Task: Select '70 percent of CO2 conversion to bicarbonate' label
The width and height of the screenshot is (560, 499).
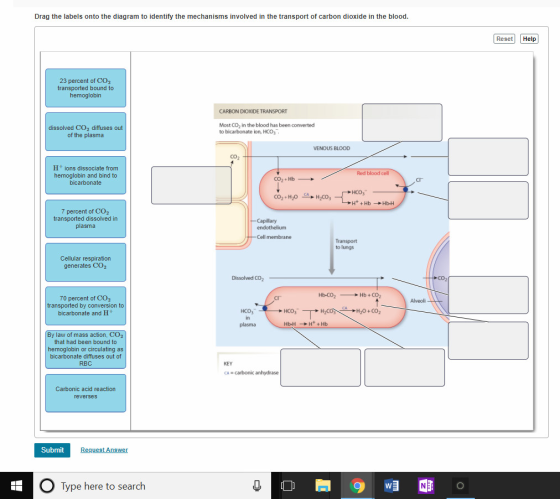Action: point(86,306)
